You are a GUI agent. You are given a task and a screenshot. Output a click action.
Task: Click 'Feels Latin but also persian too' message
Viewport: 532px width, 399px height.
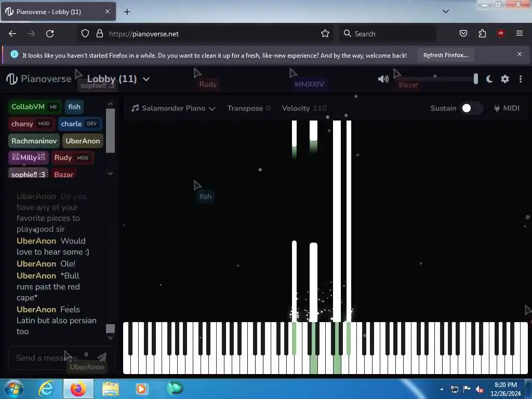57,320
